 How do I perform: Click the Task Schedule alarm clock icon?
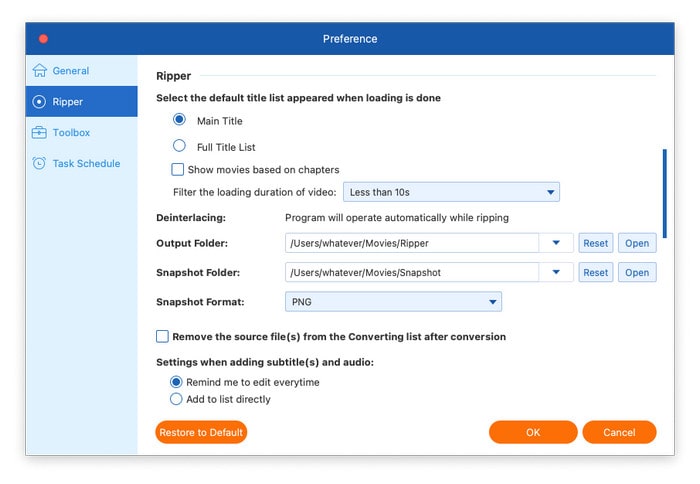[x=39, y=164]
